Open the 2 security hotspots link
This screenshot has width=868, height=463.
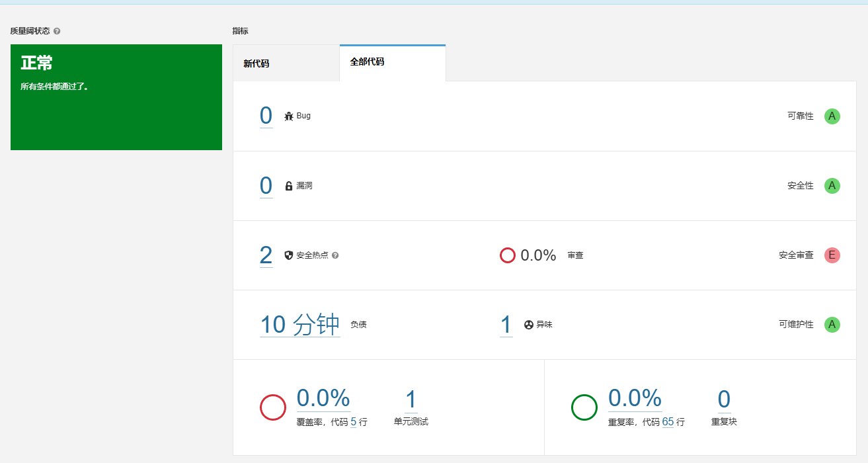(x=266, y=255)
